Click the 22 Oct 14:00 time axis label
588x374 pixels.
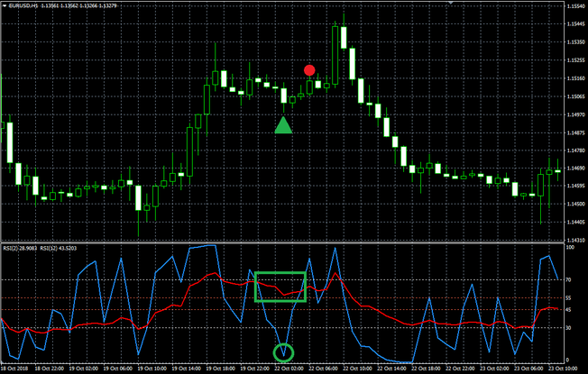tap(392, 369)
